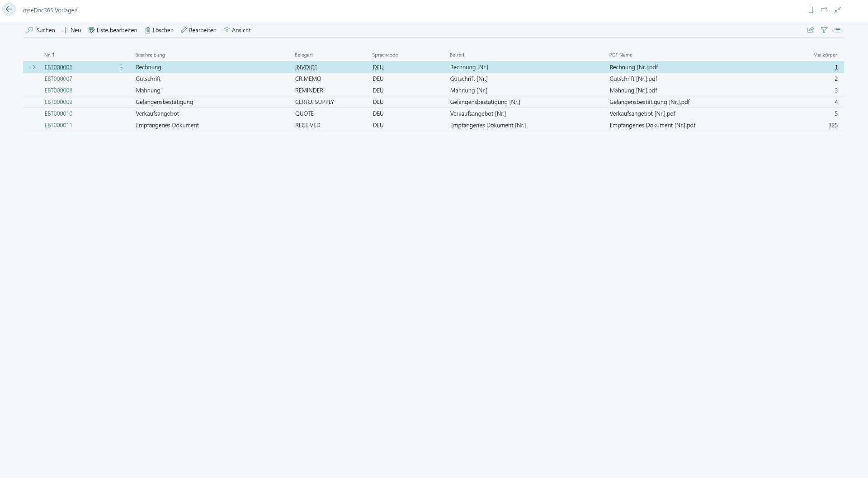This screenshot has width=868, height=488.
Task: Click PDF Name column header
Action: click(x=621, y=55)
